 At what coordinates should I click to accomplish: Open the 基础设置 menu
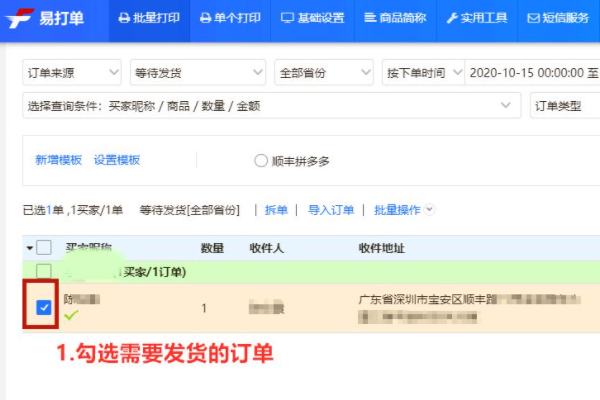(313, 18)
